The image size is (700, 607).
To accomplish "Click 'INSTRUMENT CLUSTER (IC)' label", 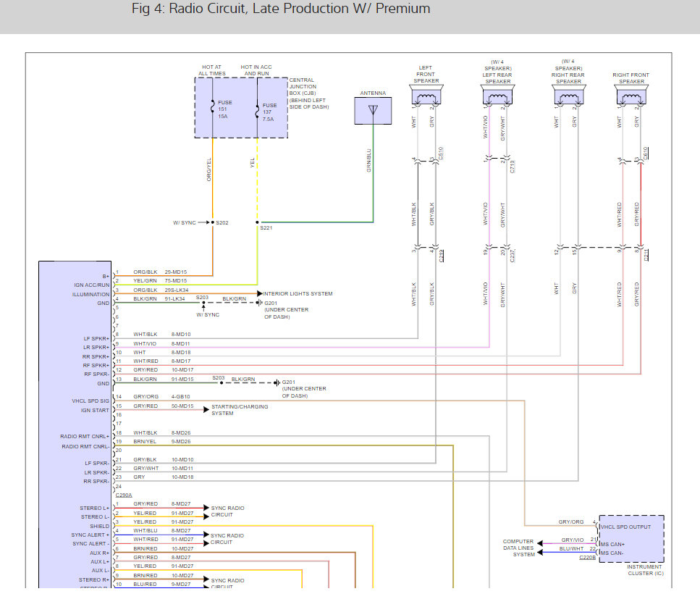I will (645, 570).
